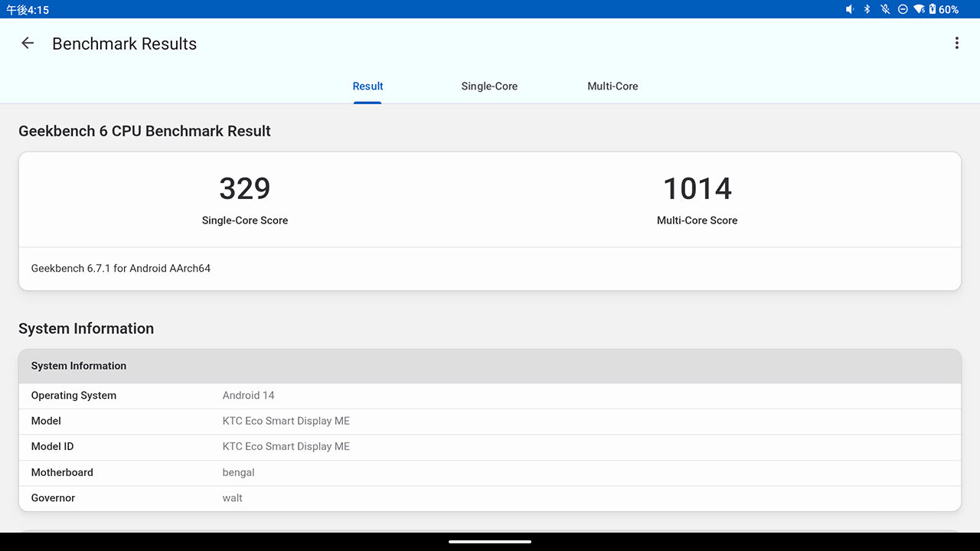Select the Result tab
Viewport: 980px width, 551px height.
point(367,86)
